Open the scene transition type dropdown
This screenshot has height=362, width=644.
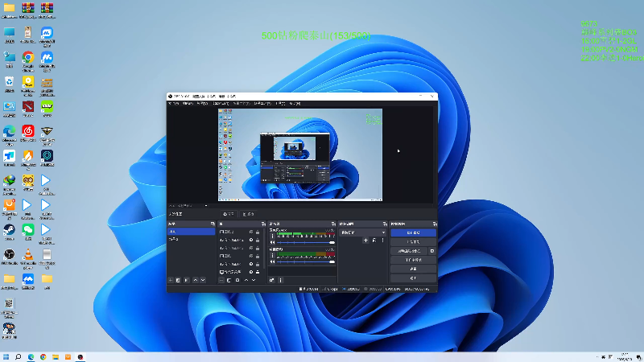pyautogui.click(x=363, y=232)
